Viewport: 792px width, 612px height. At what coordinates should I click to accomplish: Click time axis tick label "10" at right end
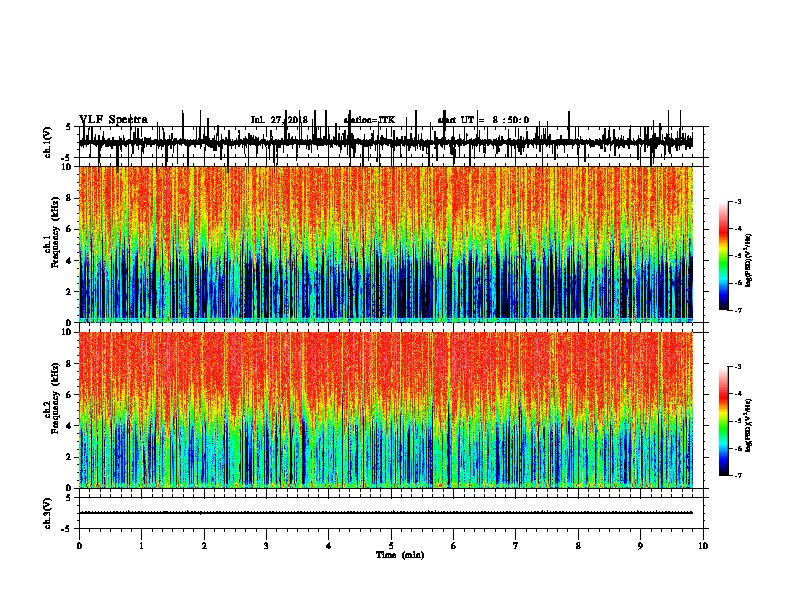[x=703, y=546]
